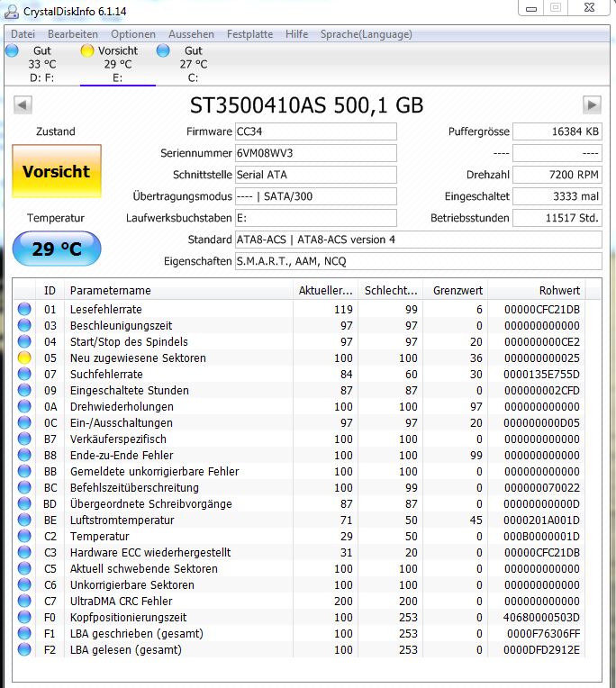The height and width of the screenshot is (688, 616).
Task: Click the blue status icon for Beschleunigungszeit
Action: coord(24,325)
